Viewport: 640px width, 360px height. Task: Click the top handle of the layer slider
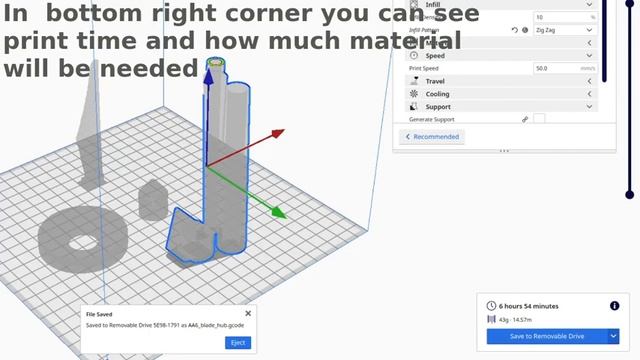(630, 3)
